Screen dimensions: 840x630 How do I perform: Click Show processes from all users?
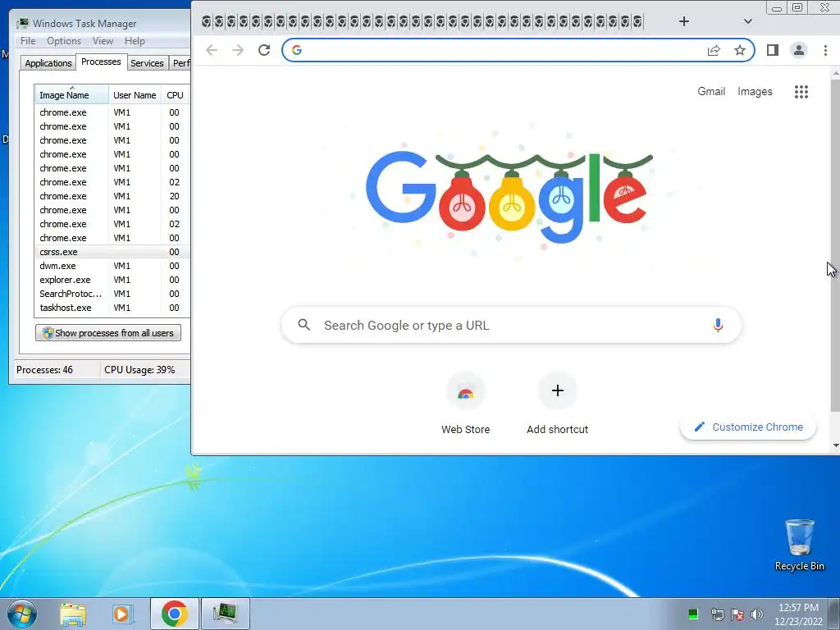108,333
